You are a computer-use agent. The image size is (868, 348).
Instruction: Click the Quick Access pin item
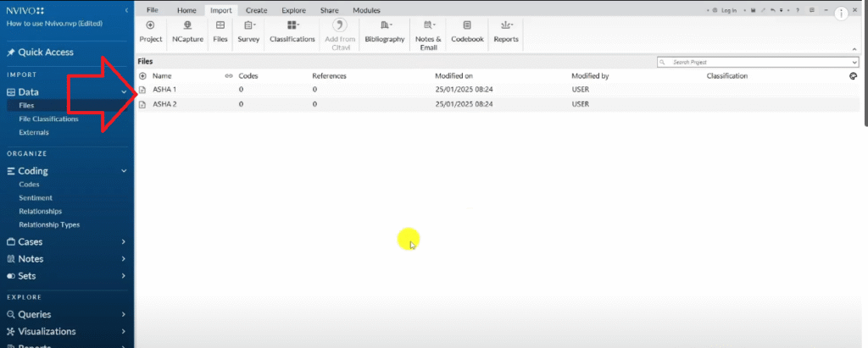40,52
